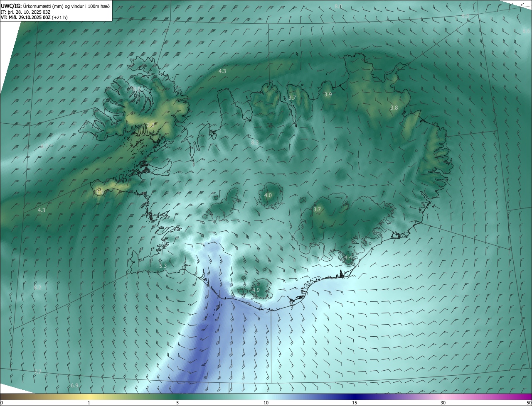Click the colour scale tick label 10
The image size is (532, 406).
(x=266, y=403)
